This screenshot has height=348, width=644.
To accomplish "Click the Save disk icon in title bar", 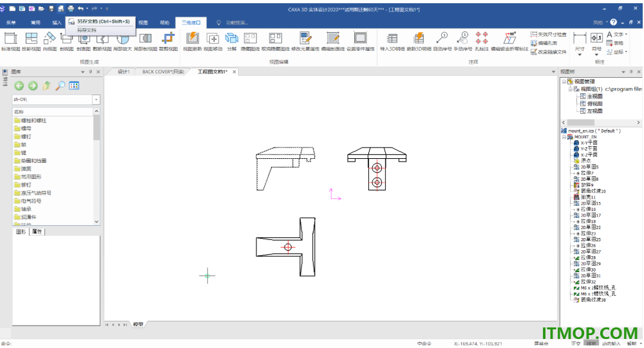I will click(51, 8).
